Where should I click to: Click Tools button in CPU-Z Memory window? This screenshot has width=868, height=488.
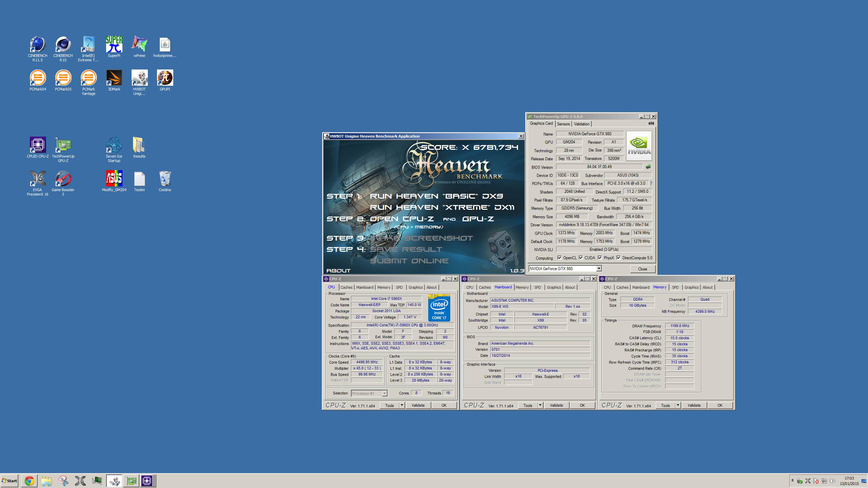click(x=666, y=405)
